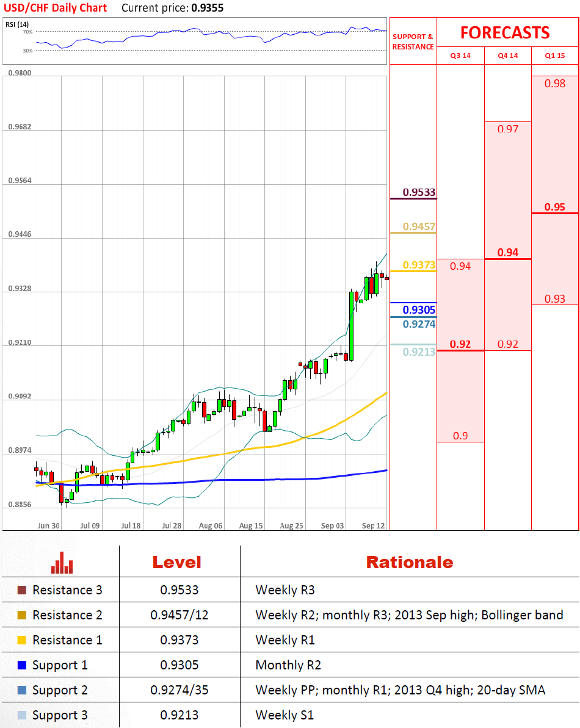Click the Q4 14 lower forecast 0.92
The height and width of the screenshot is (728, 580).
pos(507,344)
